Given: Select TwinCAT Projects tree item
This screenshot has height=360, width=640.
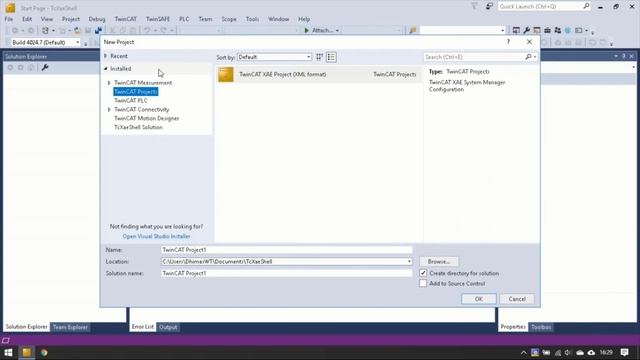Looking at the screenshot, I should pyautogui.click(x=136, y=92).
